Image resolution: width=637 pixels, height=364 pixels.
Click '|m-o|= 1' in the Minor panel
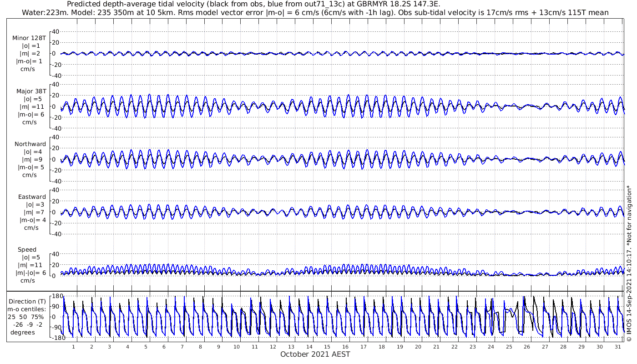(x=30, y=61)
